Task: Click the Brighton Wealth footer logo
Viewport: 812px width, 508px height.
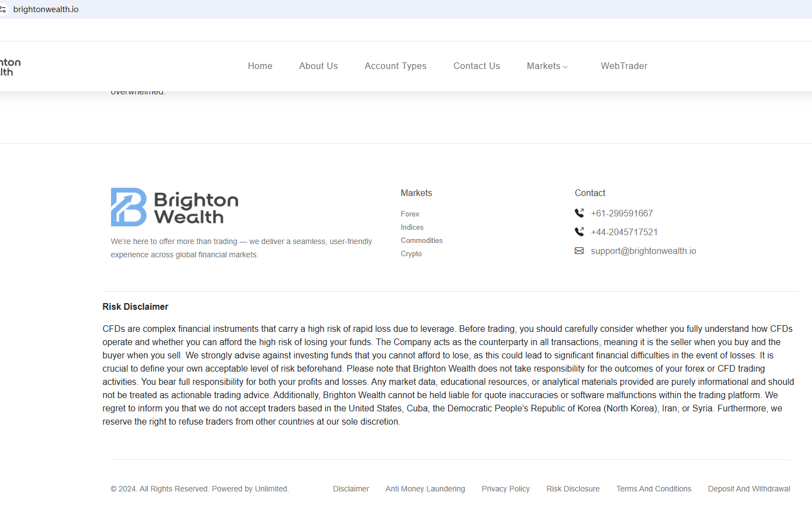Action: click(x=175, y=207)
